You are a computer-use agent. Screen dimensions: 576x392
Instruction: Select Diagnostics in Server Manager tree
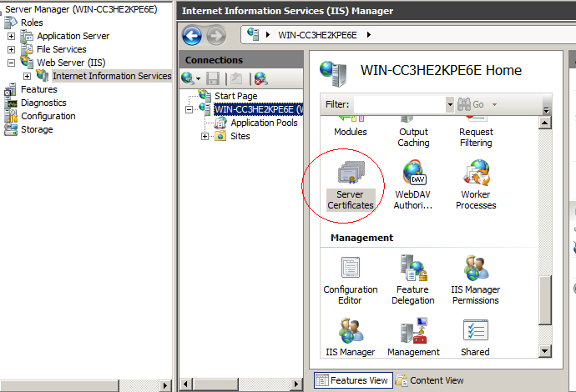coord(43,103)
